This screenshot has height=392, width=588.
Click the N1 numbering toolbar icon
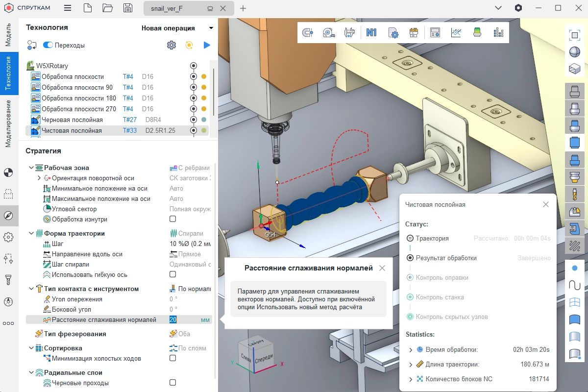click(x=371, y=33)
